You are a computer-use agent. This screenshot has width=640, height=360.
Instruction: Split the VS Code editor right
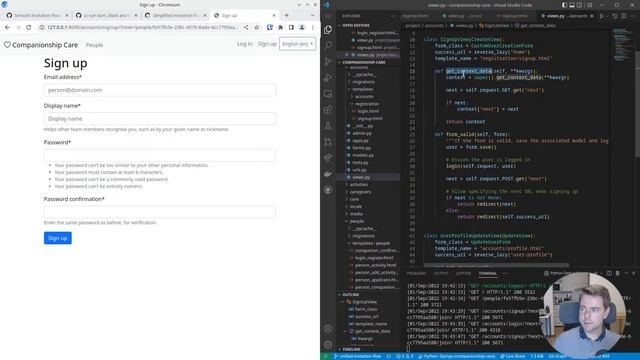coord(624,16)
